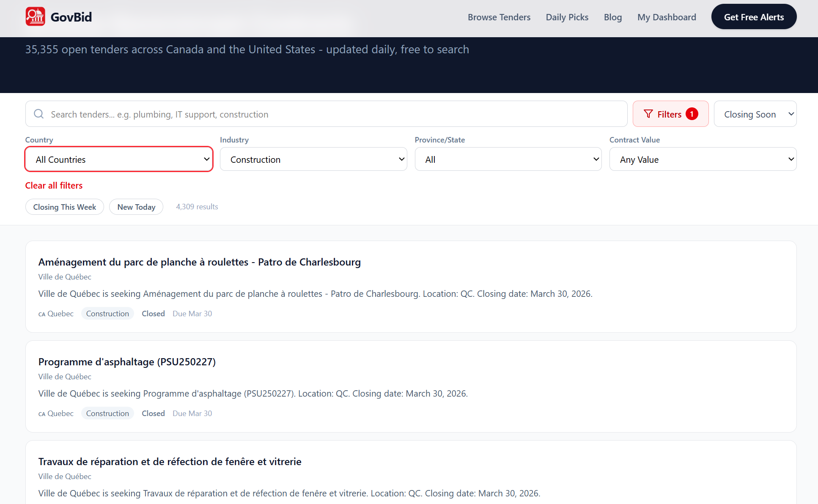Navigate to My Dashboard
The height and width of the screenshot is (504, 818).
[x=667, y=17]
